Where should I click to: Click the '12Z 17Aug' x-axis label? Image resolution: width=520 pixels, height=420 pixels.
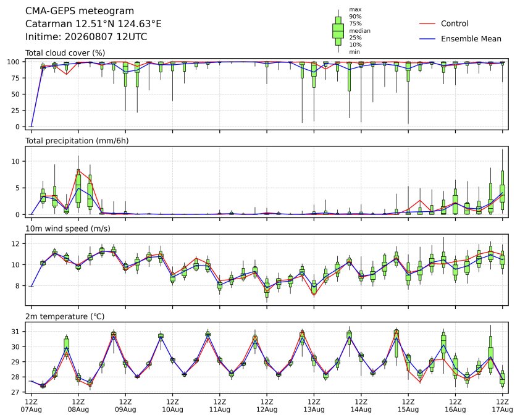pos(503,406)
